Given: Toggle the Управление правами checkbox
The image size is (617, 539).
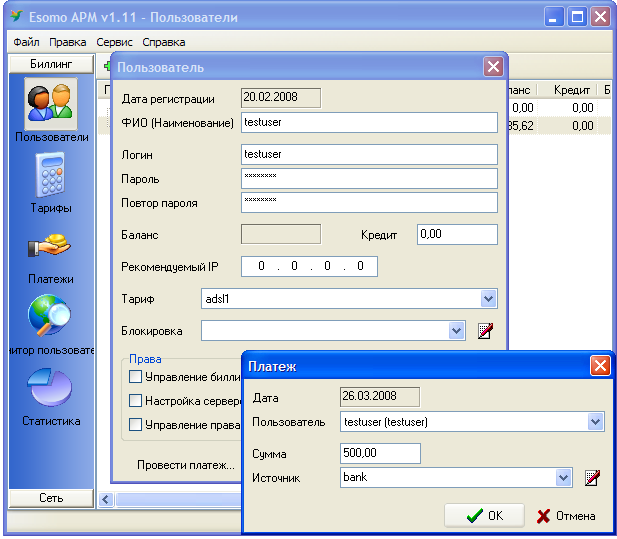Looking at the screenshot, I should point(135,425).
